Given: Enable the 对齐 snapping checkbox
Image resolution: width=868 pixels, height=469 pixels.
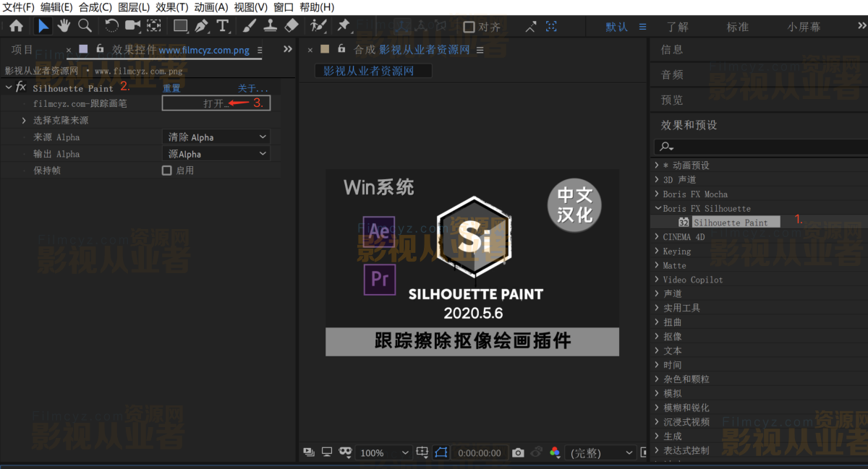Looking at the screenshot, I should [469, 27].
